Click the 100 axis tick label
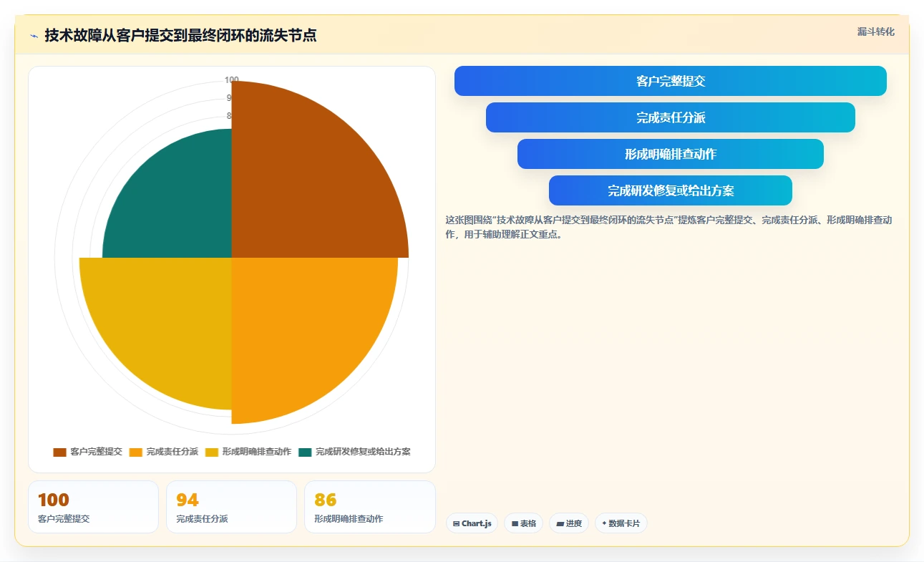Viewport: 924px width, 562px height. point(232,80)
